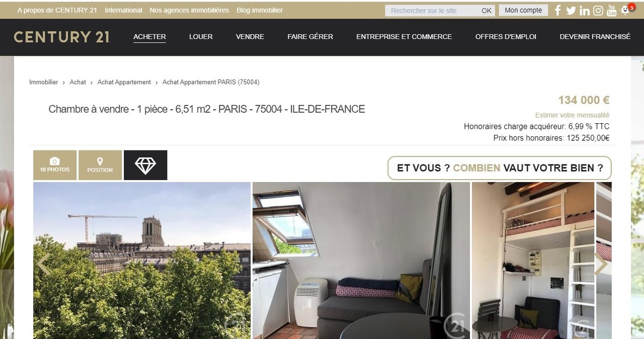
Task: Open the Facebook social icon
Action: [557, 10]
